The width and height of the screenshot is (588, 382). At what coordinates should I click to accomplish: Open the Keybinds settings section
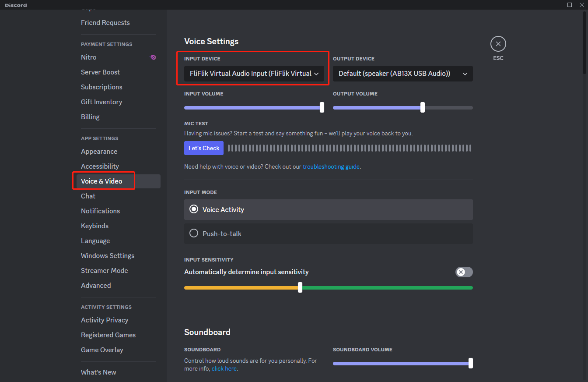[94, 226]
